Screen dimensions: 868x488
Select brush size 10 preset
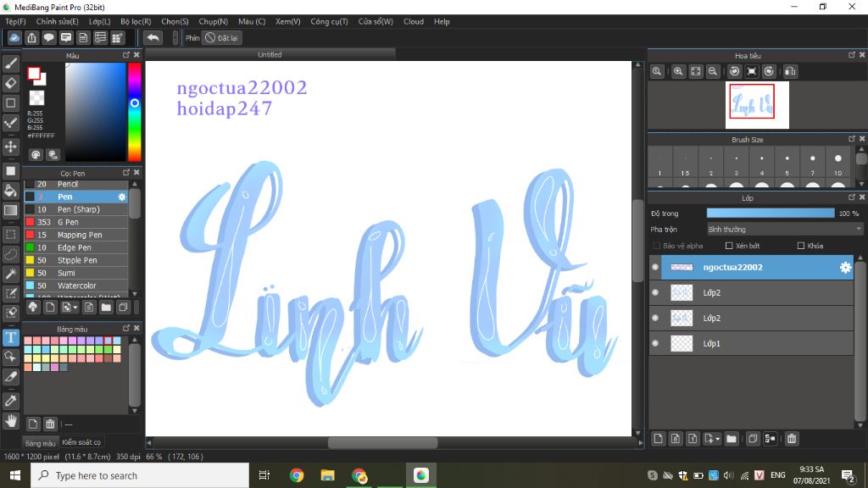coord(838,164)
